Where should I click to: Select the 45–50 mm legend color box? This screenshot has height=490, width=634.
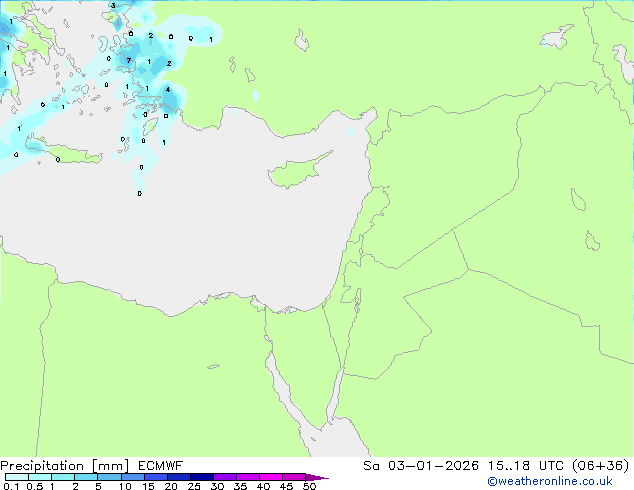tap(294, 477)
